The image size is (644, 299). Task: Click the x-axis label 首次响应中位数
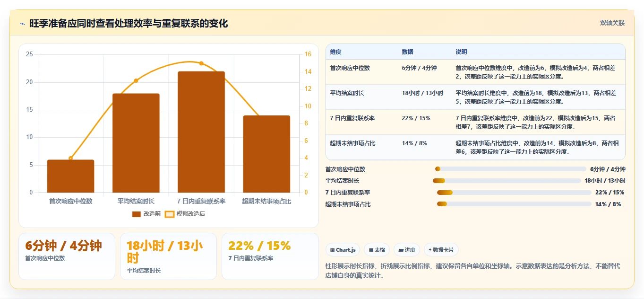tap(71, 201)
